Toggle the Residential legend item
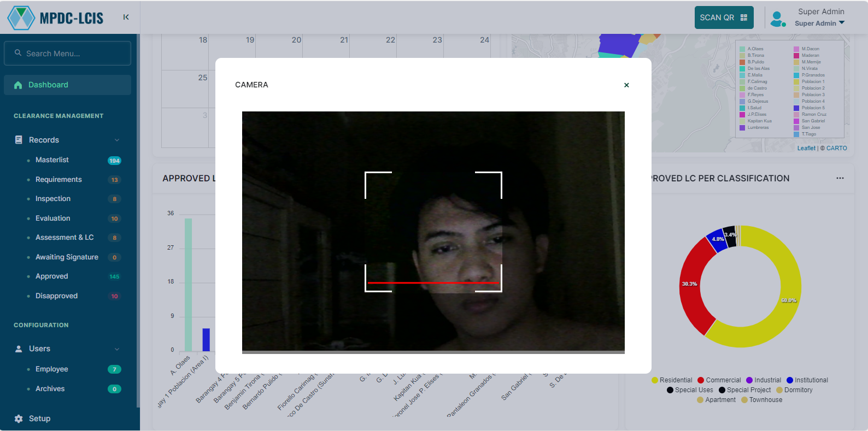868x431 pixels. point(672,380)
